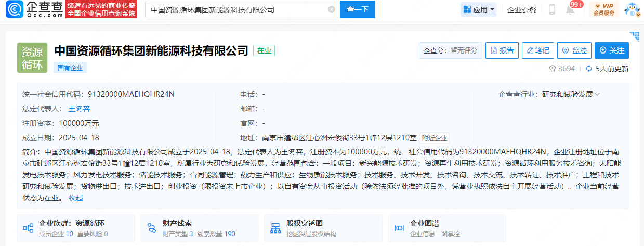Click the 企业信息一图掌控 subtitle
This screenshot has width=644, height=246.
tap(435, 234)
